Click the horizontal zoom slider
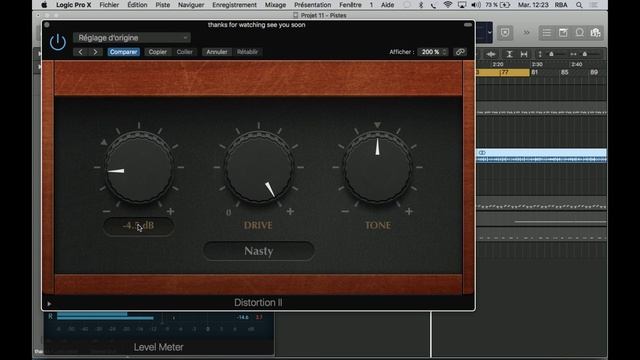Image resolution: width=640 pixels, height=360 pixels. coord(586,54)
